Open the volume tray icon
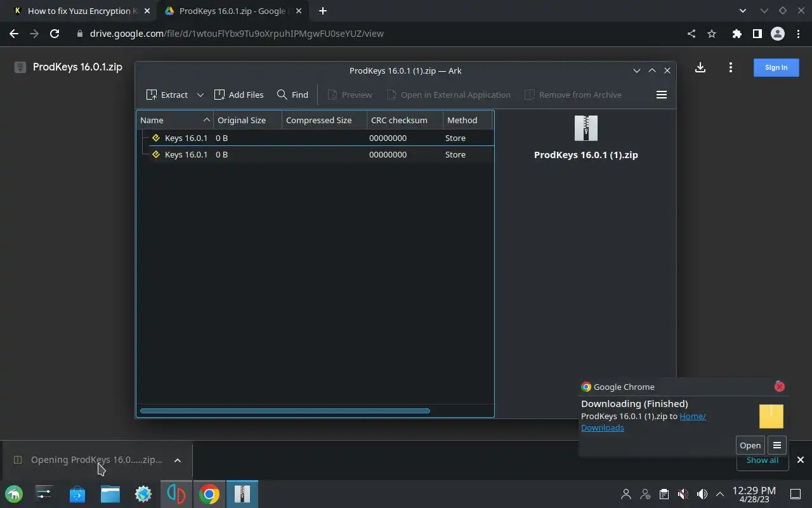This screenshot has height=508, width=812. pos(702,494)
